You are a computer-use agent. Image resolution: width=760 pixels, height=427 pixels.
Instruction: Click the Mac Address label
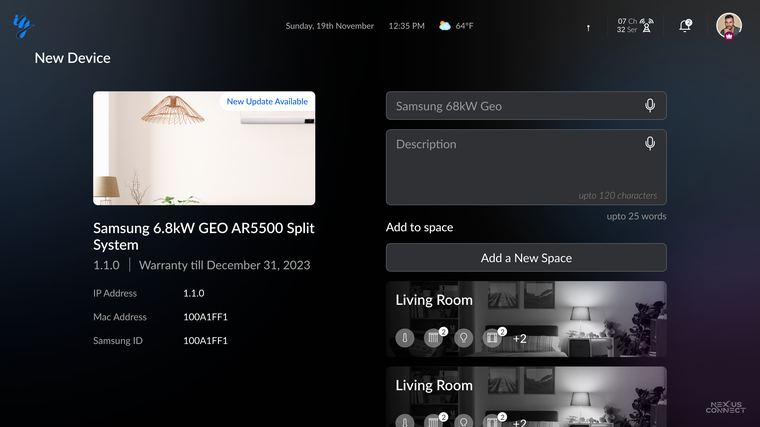click(x=120, y=317)
